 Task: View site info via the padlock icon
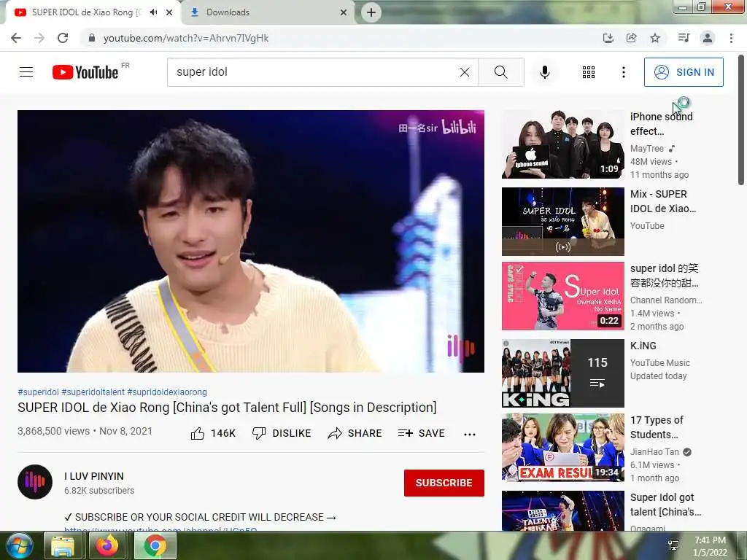[92, 38]
